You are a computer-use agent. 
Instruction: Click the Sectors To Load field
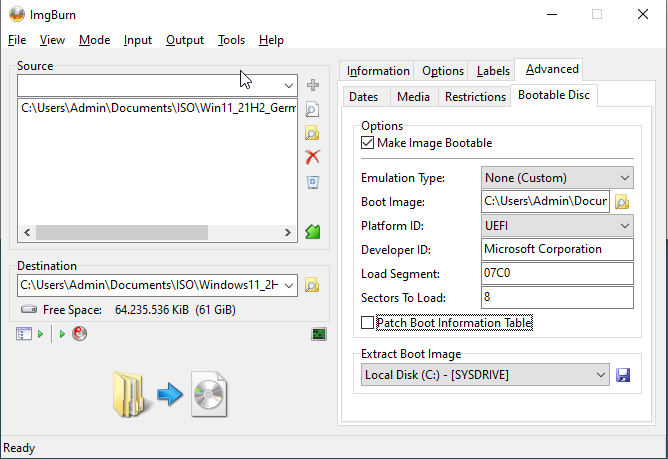click(557, 297)
